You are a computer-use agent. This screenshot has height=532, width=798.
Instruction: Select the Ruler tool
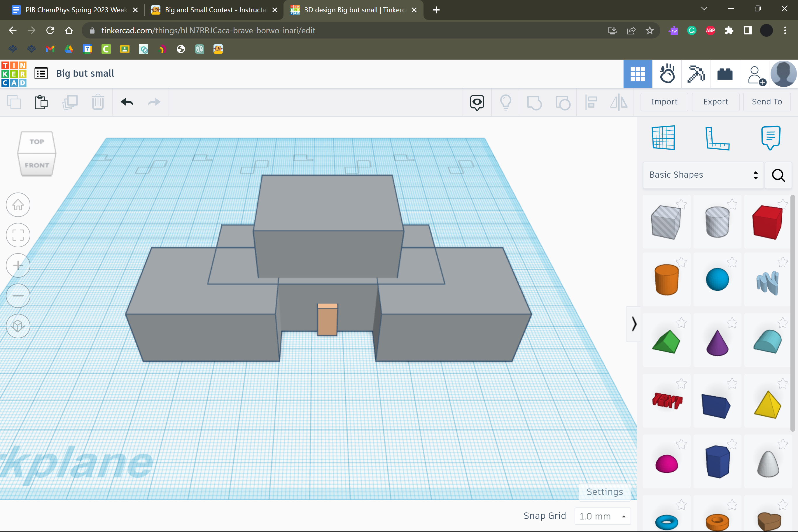coord(717,139)
